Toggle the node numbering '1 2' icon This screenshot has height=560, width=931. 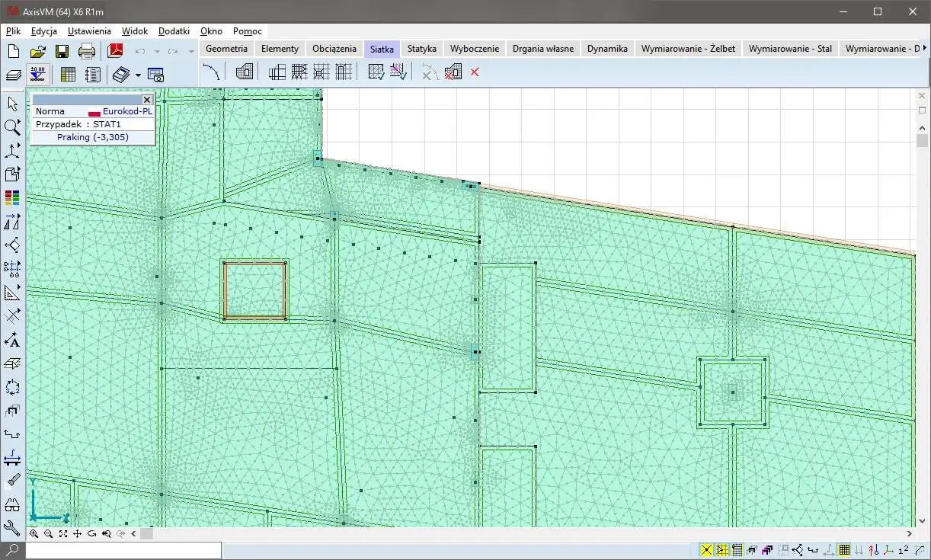[904, 550]
